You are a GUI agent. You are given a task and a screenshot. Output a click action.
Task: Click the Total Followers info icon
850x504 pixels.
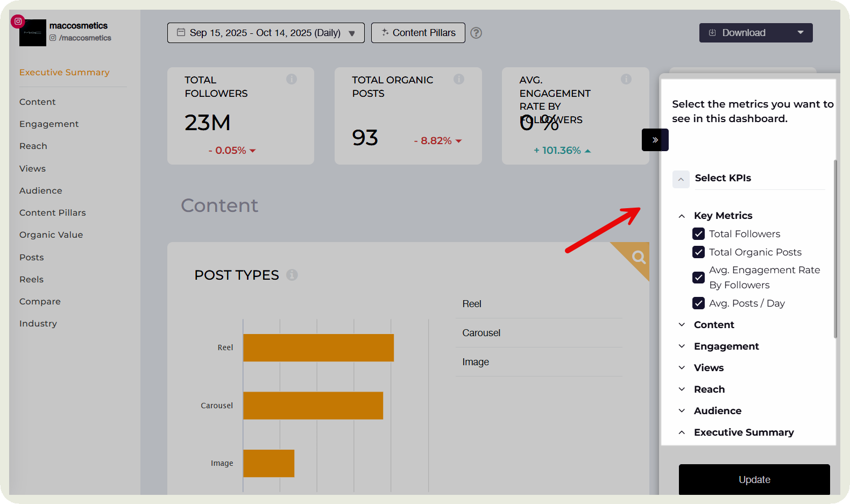pos(292,79)
